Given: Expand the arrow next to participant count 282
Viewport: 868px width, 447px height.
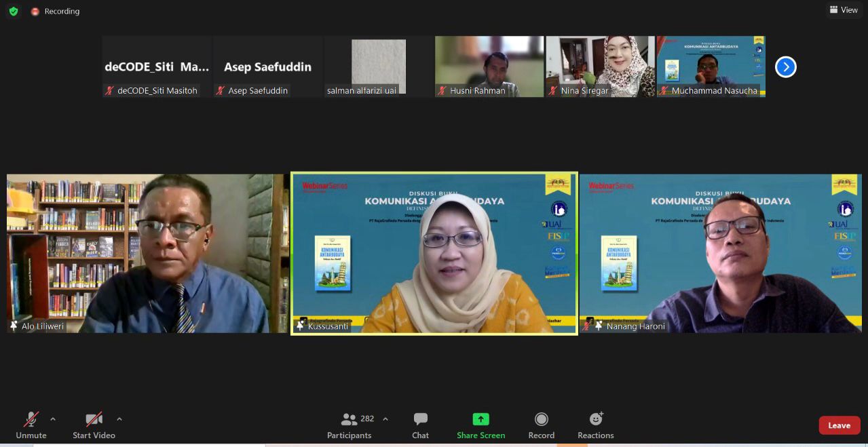Looking at the screenshot, I should pyautogui.click(x=385, y=419).
